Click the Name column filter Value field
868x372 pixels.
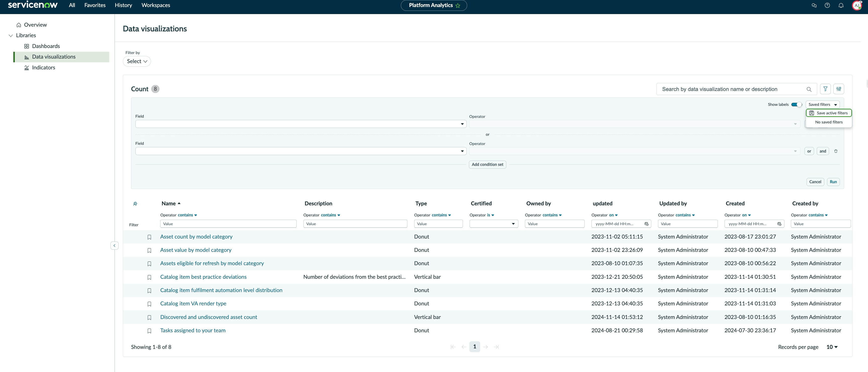(228, 224)
